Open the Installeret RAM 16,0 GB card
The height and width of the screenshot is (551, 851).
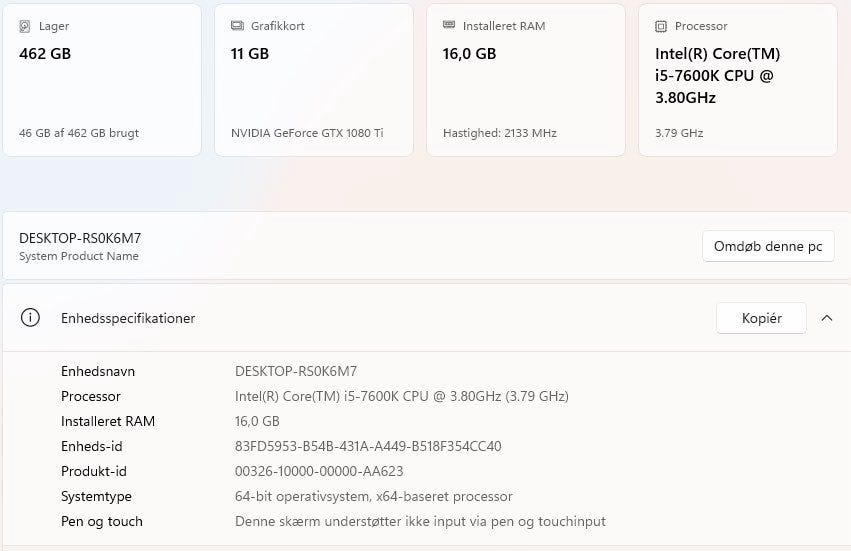coord(526,80)
